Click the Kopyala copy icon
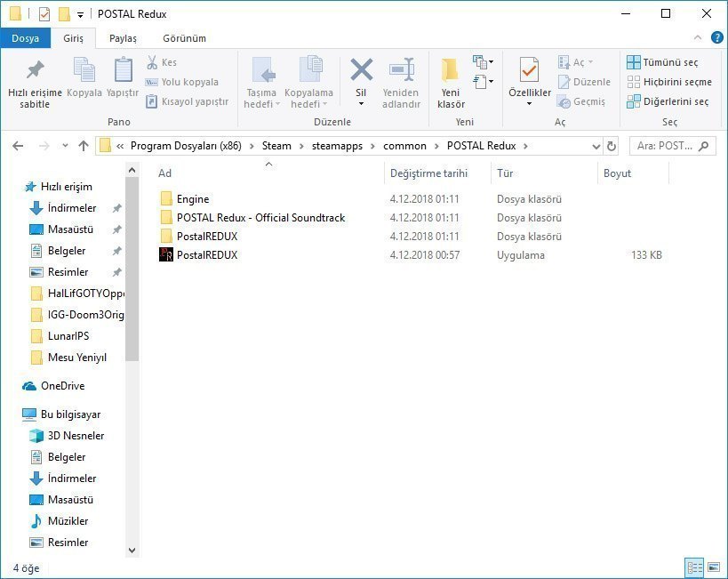The width and height of the screenshot is (728, 579). 84,69
